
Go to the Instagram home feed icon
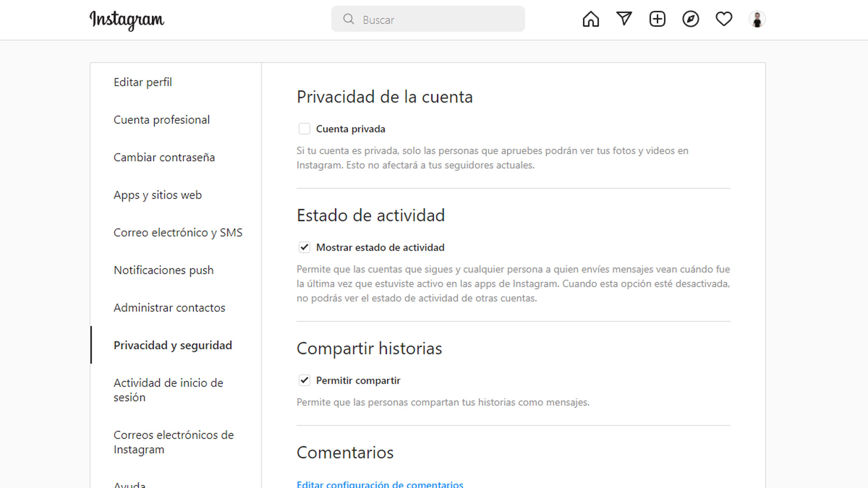(591, 19)
